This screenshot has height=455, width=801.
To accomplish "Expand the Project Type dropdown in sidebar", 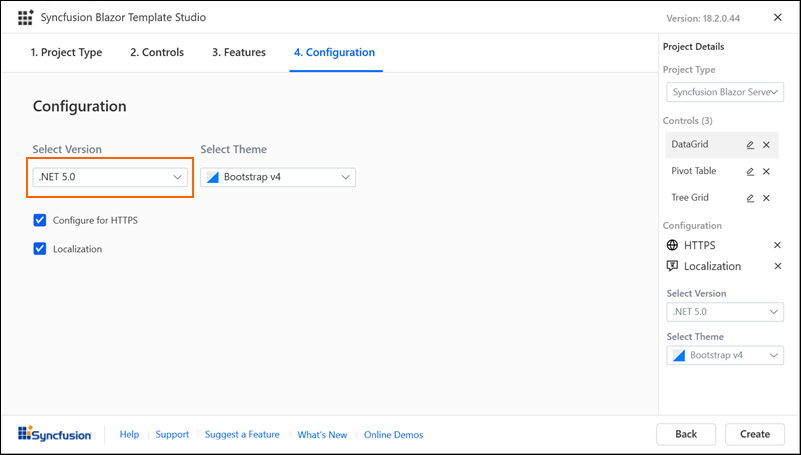I will coord(725,92).
